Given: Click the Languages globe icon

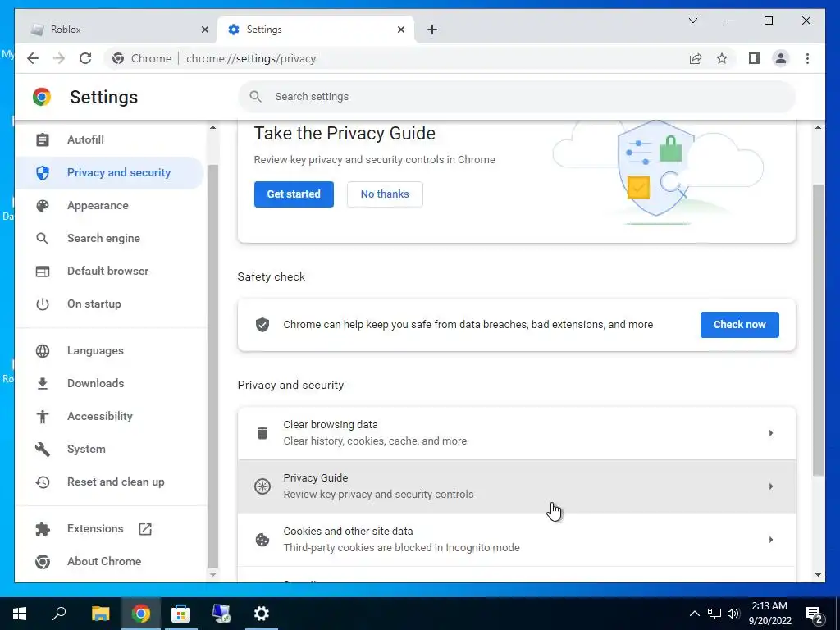Looking at the screenshot, I should (43, 351).
